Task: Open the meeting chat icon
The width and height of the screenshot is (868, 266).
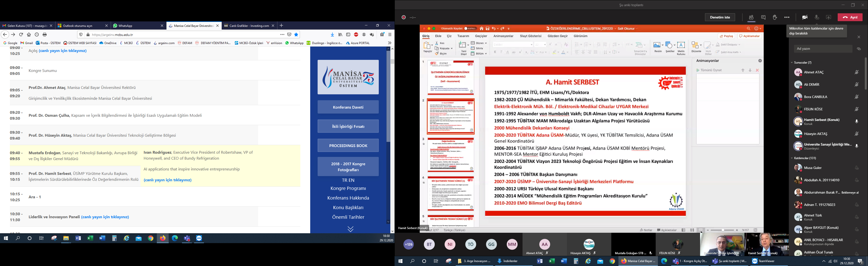Action: (x=763, y=17)
